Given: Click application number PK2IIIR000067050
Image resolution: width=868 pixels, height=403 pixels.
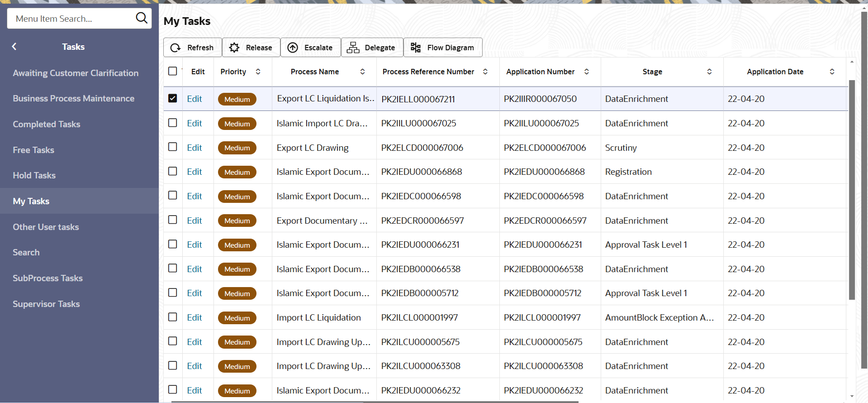Looking at the screenshot, I should 540,99.
